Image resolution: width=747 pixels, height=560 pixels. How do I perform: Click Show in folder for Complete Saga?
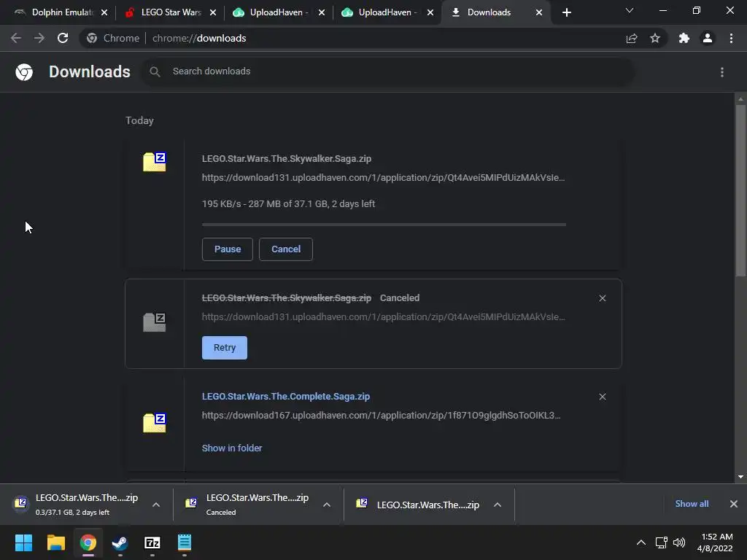point(232,448)
